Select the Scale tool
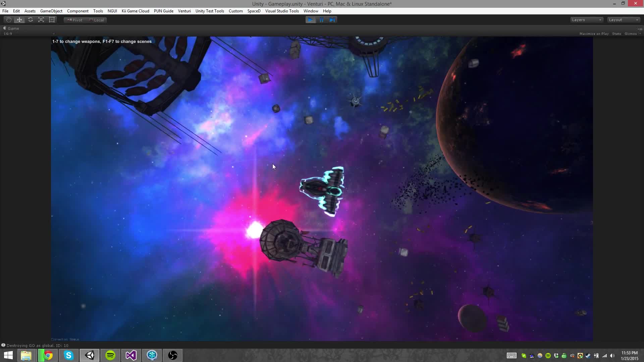Screen dimensions: 644x362 click(x=41, y=19)
